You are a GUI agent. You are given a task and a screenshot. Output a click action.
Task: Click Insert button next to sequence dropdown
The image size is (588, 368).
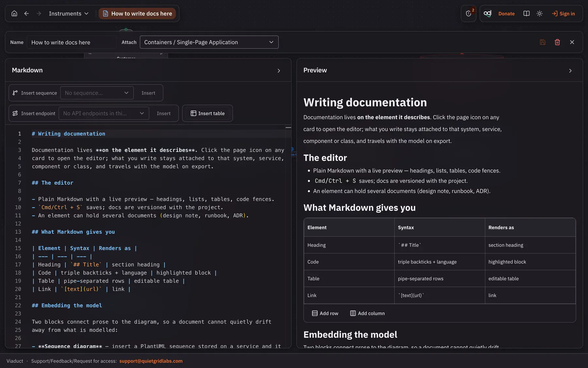[148, 93]
